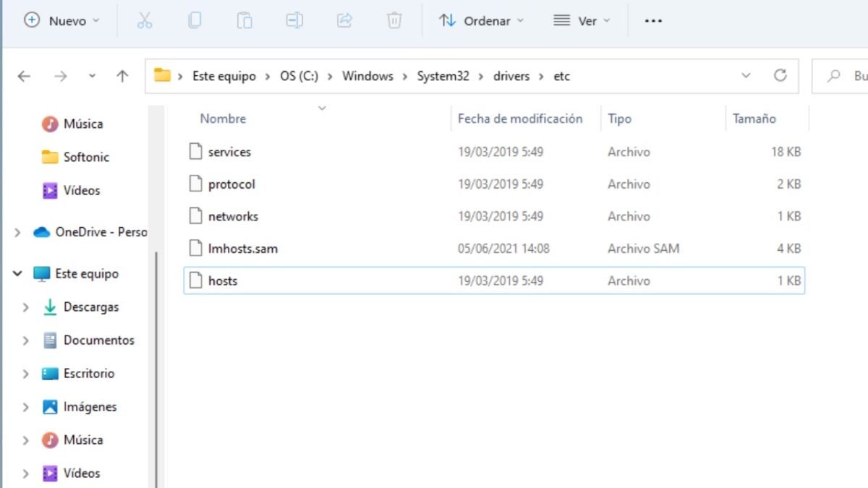
Task: Navigate back with the left arrow
Action: 24,76
